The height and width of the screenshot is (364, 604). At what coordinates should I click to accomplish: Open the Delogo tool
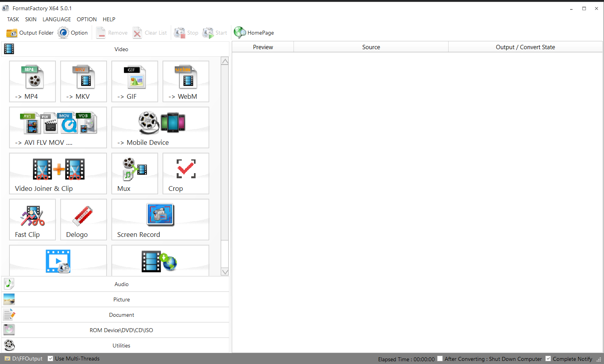(83, 220)
